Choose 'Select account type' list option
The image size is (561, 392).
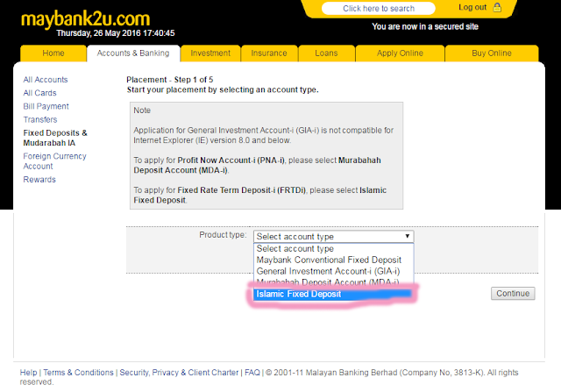[333, 248]
